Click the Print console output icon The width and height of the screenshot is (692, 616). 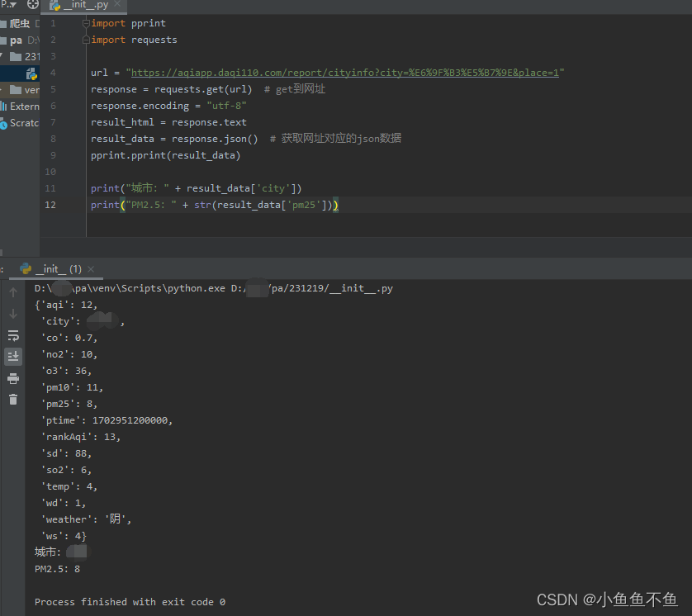[x=13, y=379]
